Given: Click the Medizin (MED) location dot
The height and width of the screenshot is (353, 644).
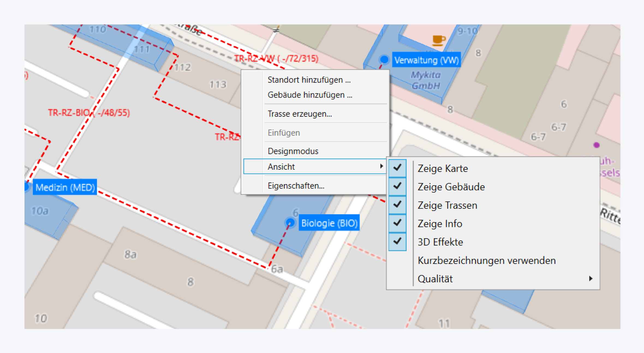Looking at the screenshot, I should coord(26,187).
